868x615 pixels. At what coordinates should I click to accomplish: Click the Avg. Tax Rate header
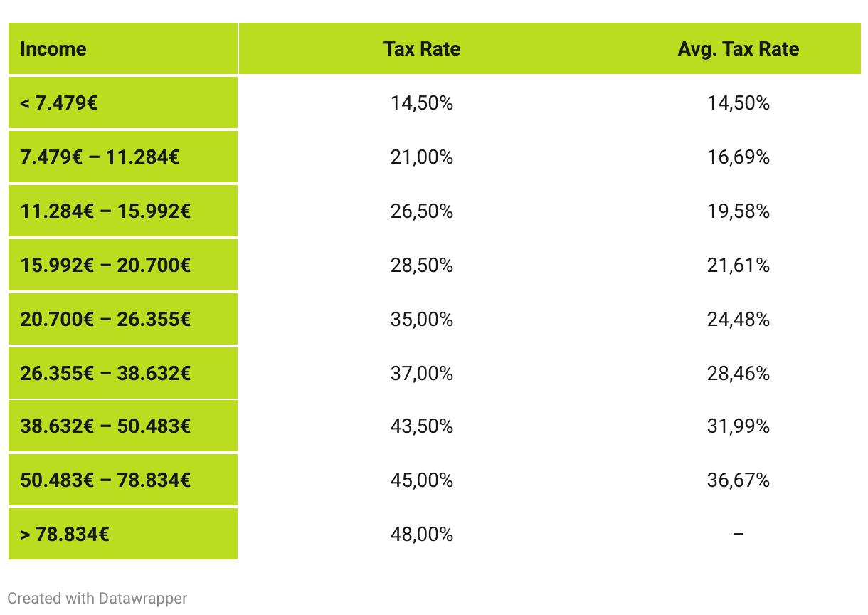pyautogui.click(x=739, y=49)
